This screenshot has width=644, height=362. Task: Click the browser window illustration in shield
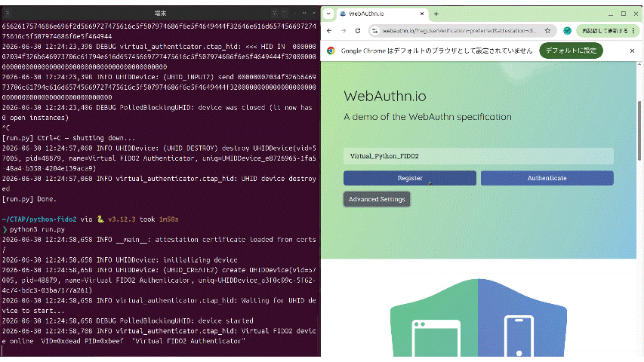point(436,337)
